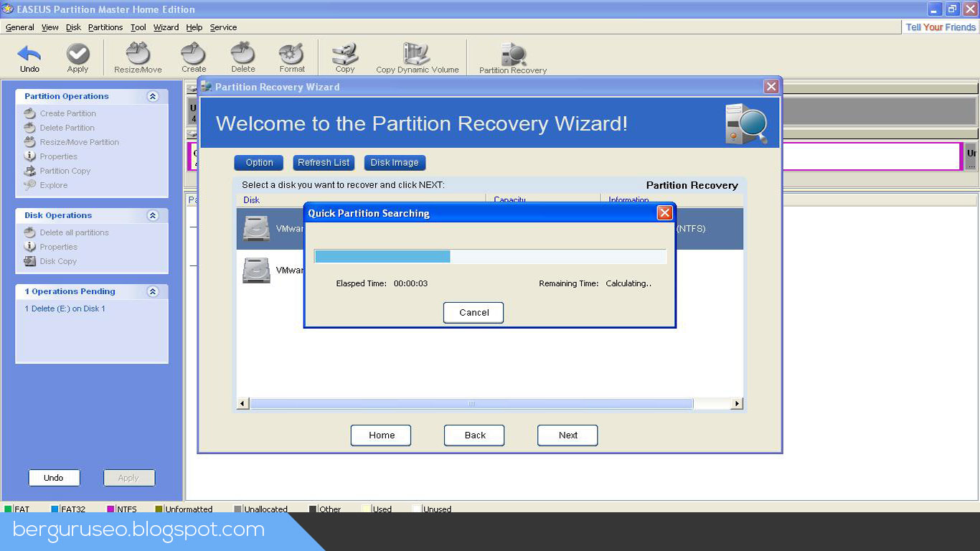Image resolution: width=980 pixels, height=551 pixels.
Task: Open Properties under Disk Operations
Action: coord(58,247)
